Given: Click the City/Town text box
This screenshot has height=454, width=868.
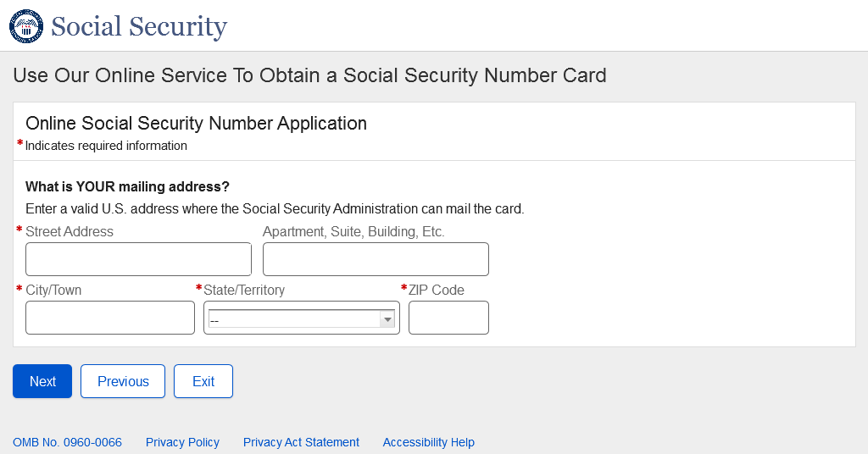Looking at the screenshot, I should pyautogui.click(x=110, y=318).
